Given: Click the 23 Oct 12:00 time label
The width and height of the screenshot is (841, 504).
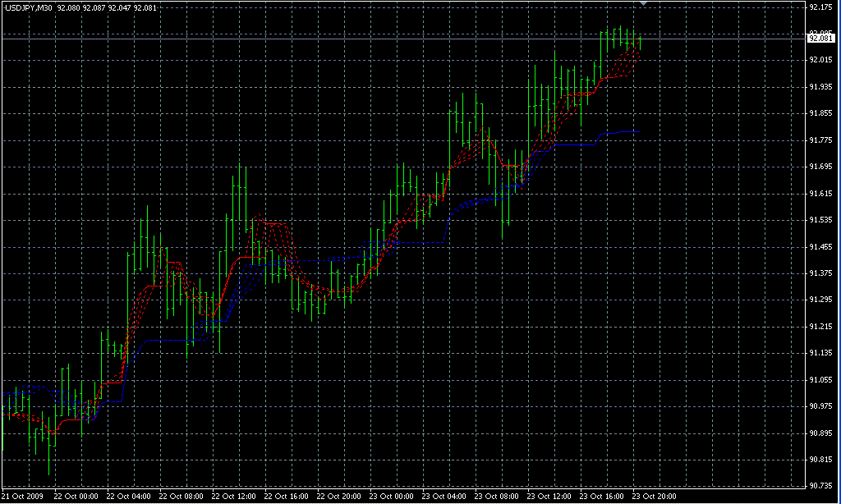Looking at the screenshot, I should [x=549, y=497].
